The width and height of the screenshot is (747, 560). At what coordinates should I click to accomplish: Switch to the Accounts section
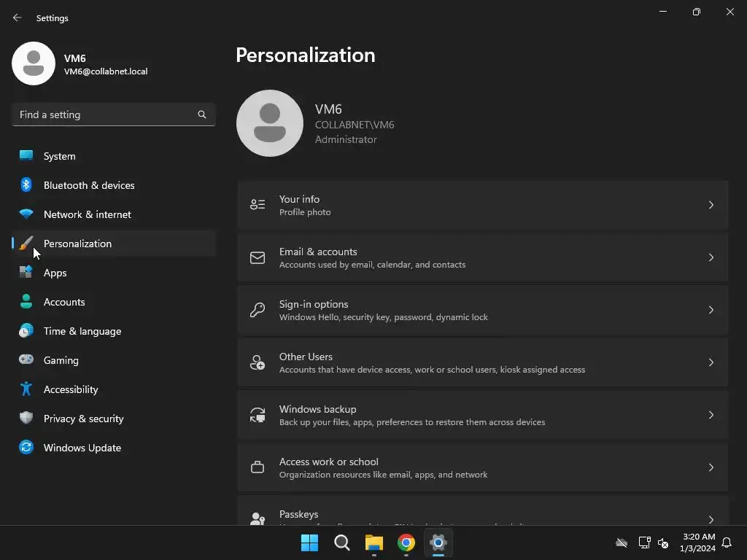click(114, 302)
